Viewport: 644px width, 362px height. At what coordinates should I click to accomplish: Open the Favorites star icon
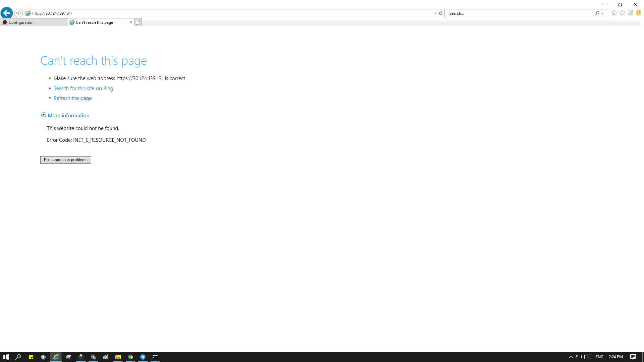click(622, 13)
